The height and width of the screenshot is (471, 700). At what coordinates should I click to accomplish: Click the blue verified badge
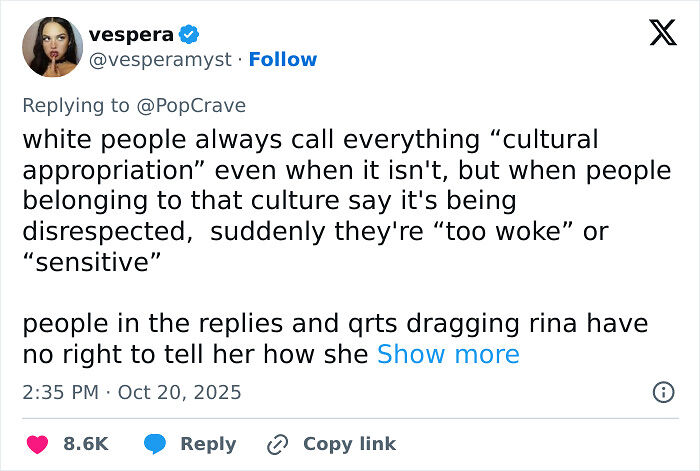[x=189, y=35]
